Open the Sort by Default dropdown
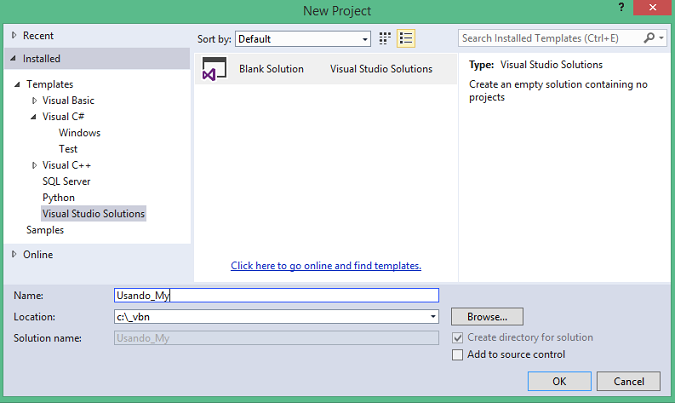The height and width of the screenshot is (403, 675). pyautogui.click(x=303, y=39)
